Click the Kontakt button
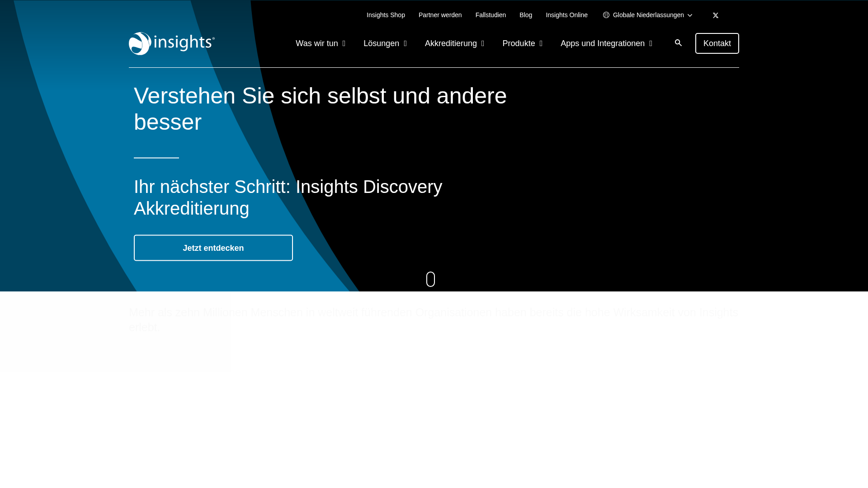 (717, 43)
